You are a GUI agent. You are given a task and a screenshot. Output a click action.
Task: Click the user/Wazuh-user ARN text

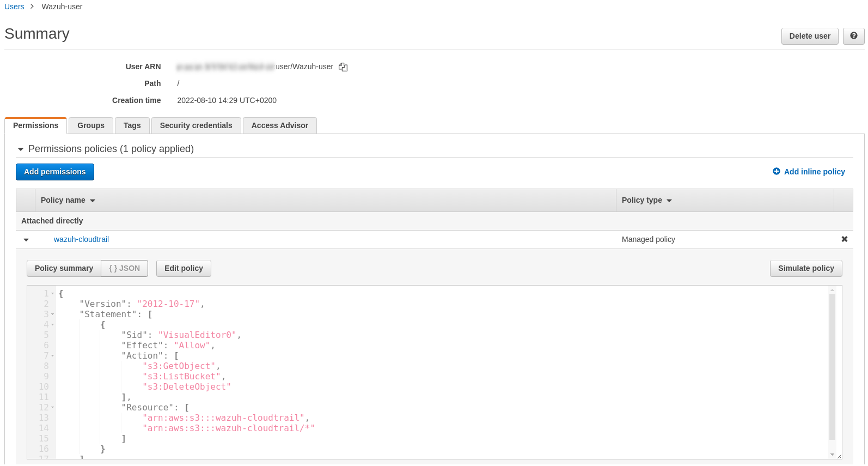[304, 66]
